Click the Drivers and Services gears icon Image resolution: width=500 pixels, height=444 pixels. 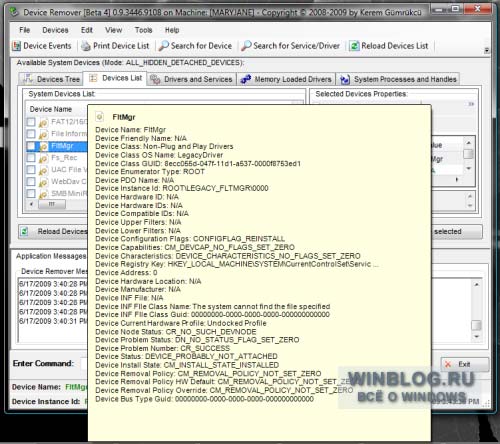point(155,79)
